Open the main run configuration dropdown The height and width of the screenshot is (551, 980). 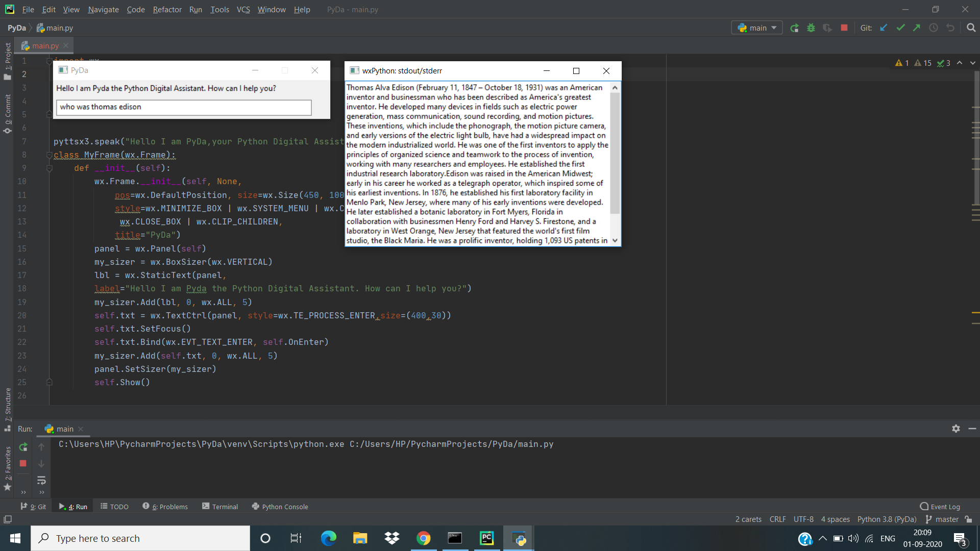tap(757, 28)
